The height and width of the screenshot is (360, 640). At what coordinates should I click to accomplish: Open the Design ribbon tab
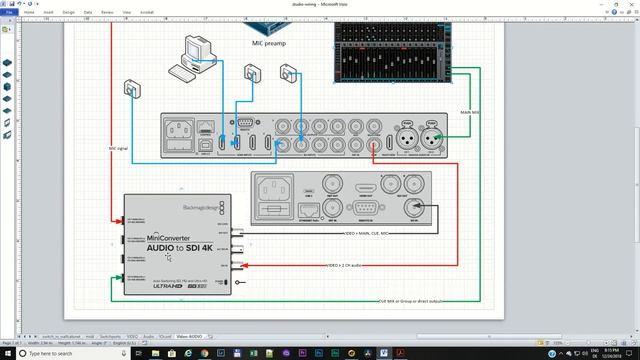click(x=69, y=12)
